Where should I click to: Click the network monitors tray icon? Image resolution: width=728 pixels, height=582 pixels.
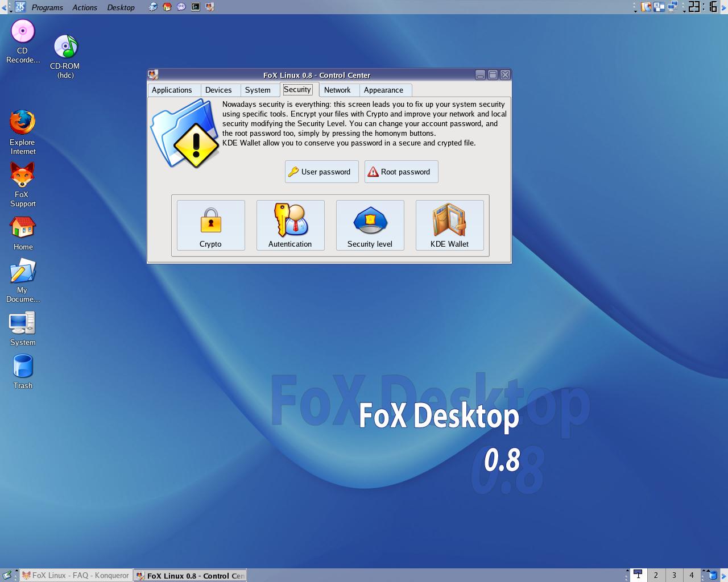(673, 7)
